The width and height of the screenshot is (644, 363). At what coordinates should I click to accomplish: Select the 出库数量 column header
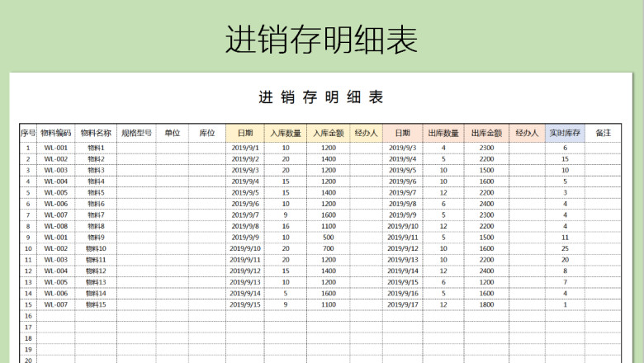pos(443,133)
